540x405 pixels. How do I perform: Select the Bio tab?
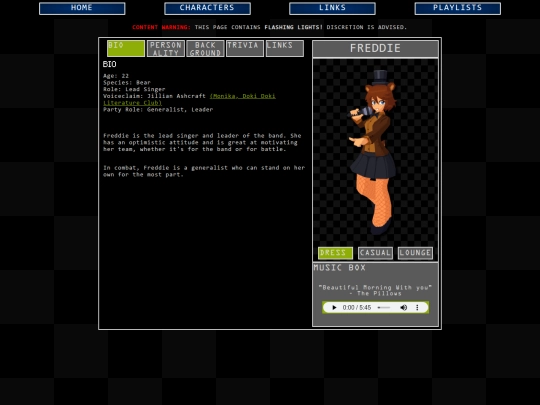point(126,48)
